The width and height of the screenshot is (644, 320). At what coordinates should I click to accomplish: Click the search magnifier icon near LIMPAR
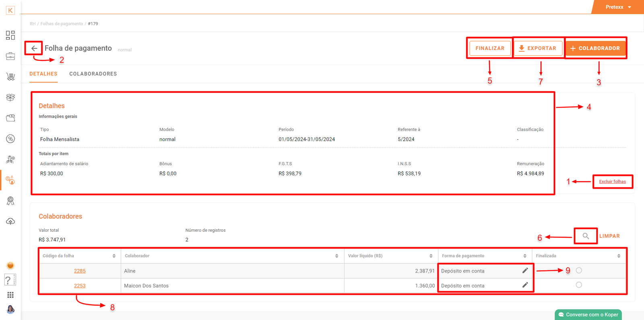pos(586,236)
